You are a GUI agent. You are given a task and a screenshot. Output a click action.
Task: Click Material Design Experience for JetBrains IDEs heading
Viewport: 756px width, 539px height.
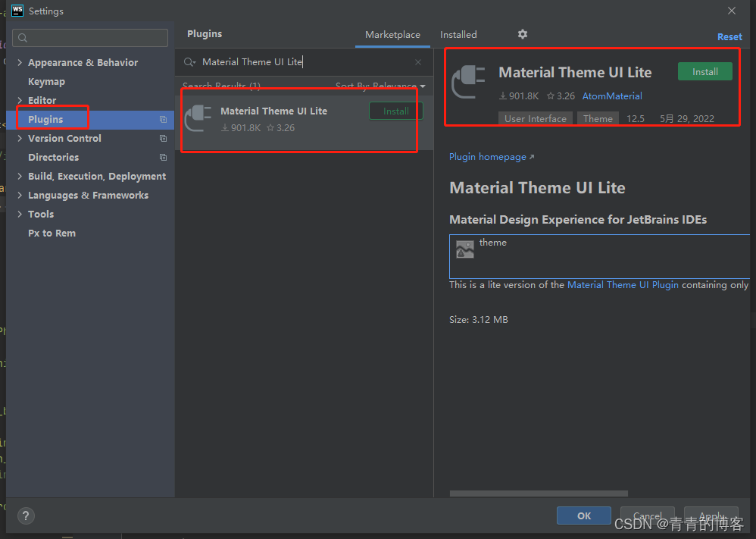click(x=578, y=220)
